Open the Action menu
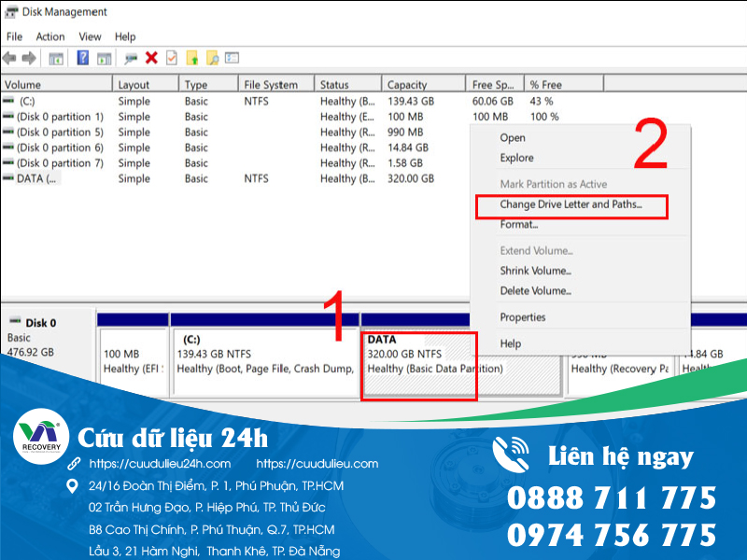This screenshot has width=747, height=560. coord(50,36)
